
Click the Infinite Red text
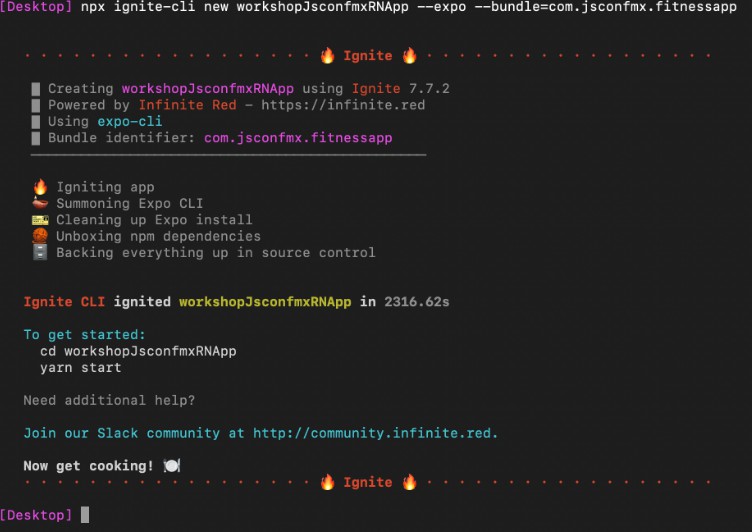coord(188,105)
